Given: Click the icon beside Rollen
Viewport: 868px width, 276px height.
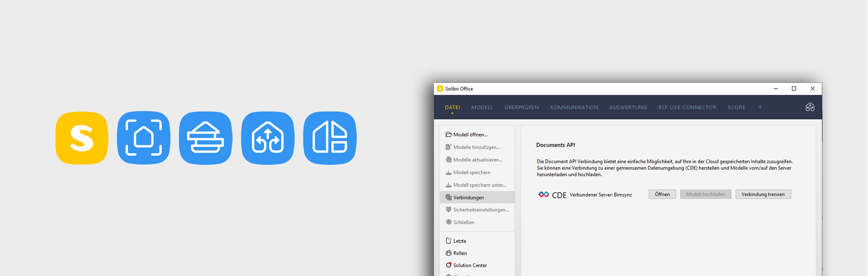Looking at the screenshot, I should click(449, 253).
